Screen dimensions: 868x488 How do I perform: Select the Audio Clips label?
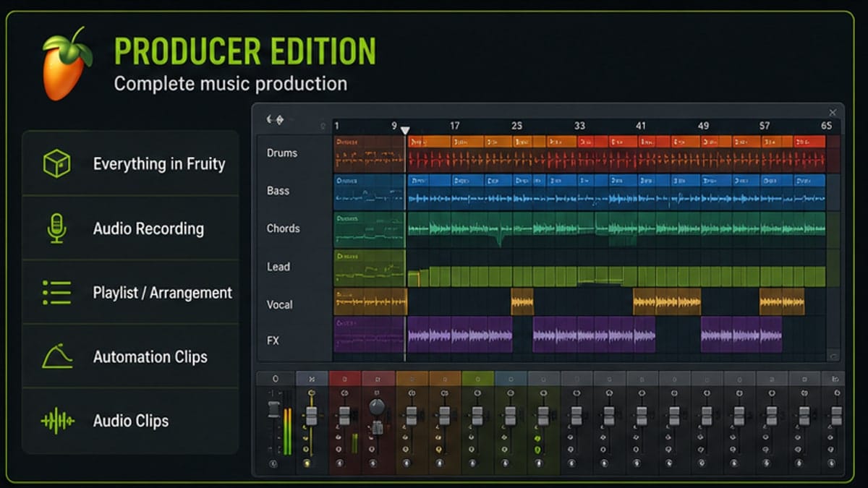coord(131,421)
